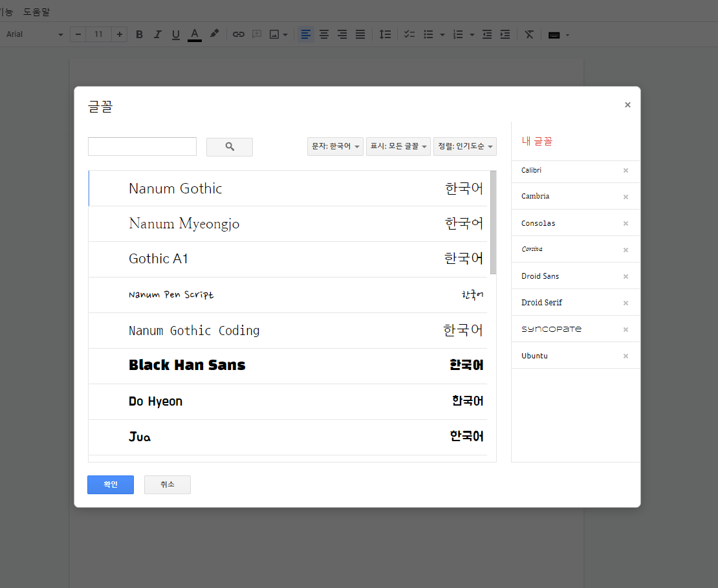This screenshot has height=588, width=718.
Task: Open the 문자: 한국어 script dropdown
Action: coord(335,147)
